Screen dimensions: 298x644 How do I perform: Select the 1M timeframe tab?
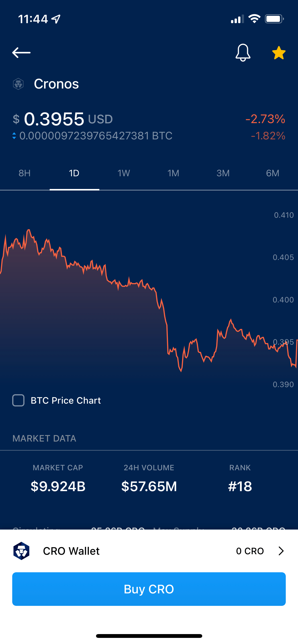click(x=173, y=173)
